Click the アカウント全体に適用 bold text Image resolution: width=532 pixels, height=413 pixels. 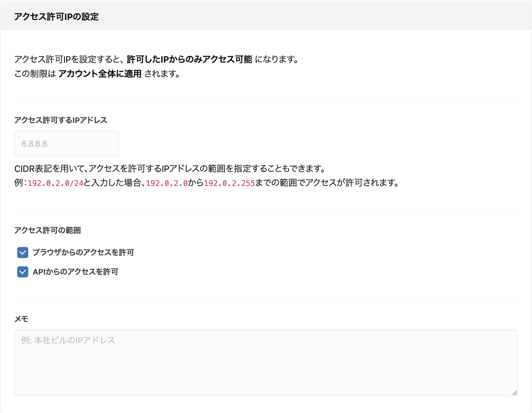(x=100, y=73)
